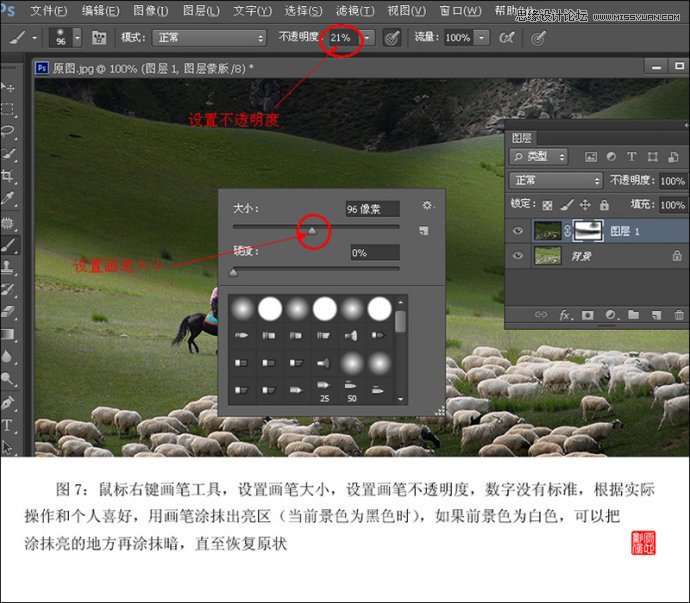Enable airbrush mode next to 流量

point(506,38)
